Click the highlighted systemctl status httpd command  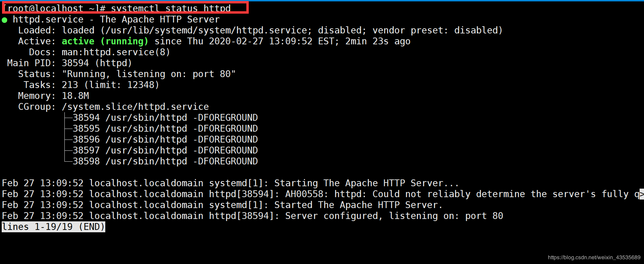(x=125, y=8)
